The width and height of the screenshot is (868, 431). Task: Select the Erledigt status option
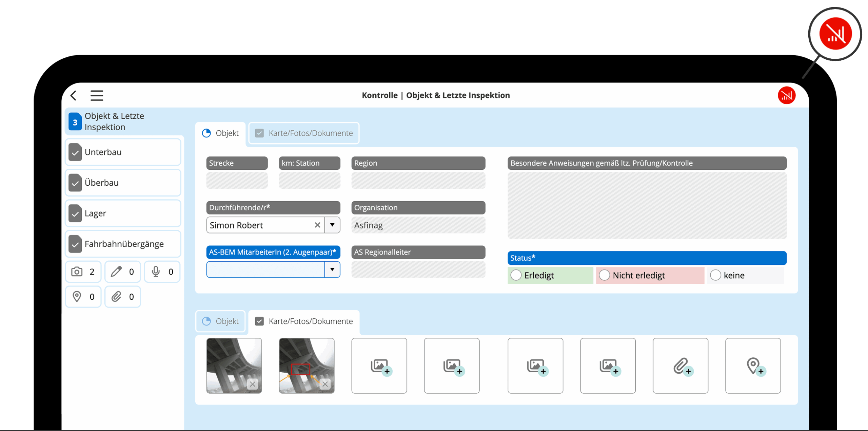[x=516, y=275]
